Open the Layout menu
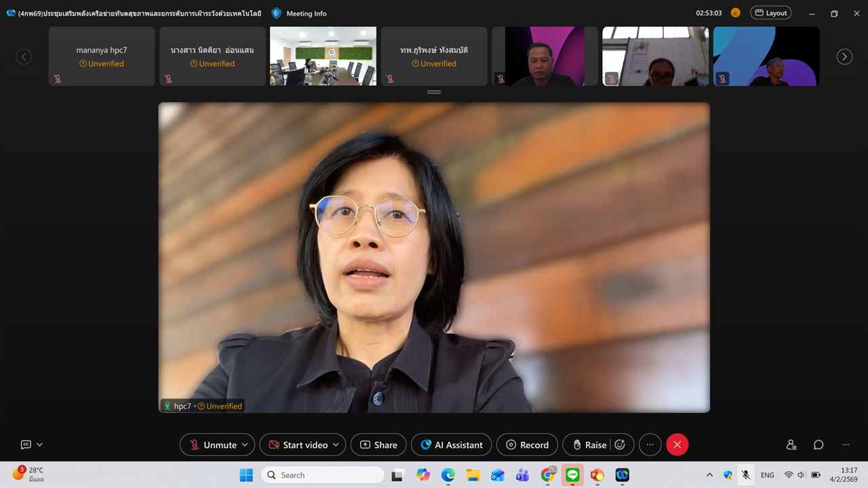Viewport: 868px width, 488px height. tap(770, 13)
